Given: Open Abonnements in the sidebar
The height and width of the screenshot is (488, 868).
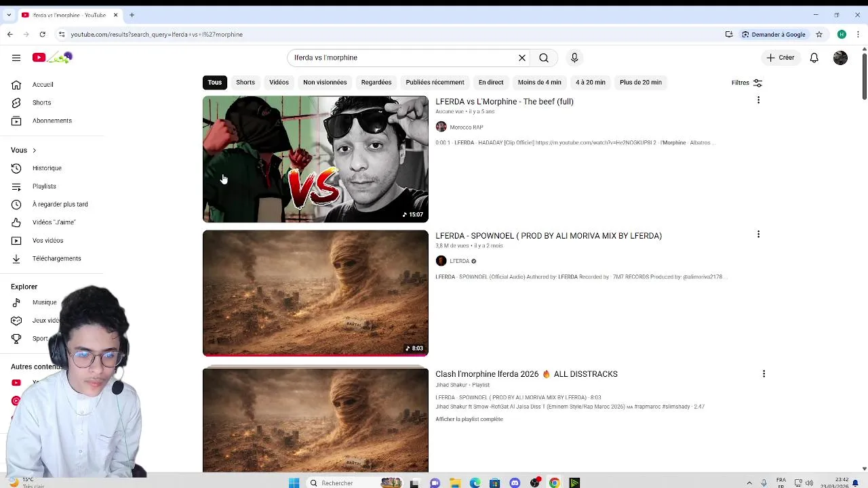Looking at the screenshot, I should (52, 121).
